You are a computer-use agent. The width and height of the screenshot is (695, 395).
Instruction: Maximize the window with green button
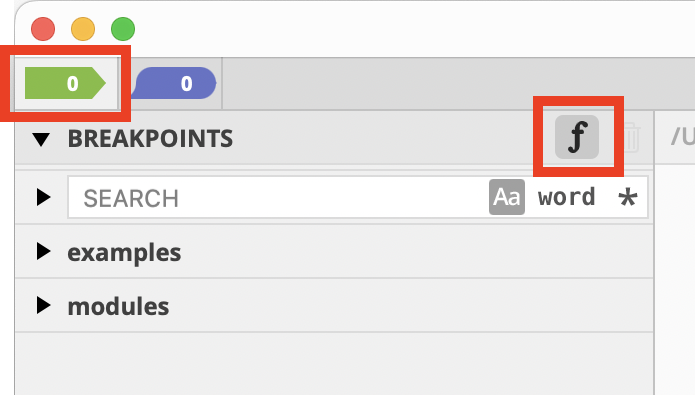(x=123, y=29)
